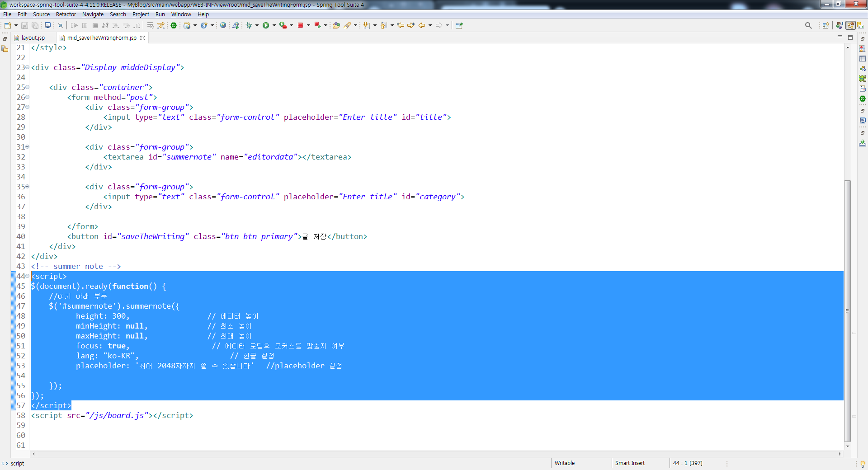Switch to the layout.jsp editor tab
The width and height of the screenshot is (868, 470).
33,38
